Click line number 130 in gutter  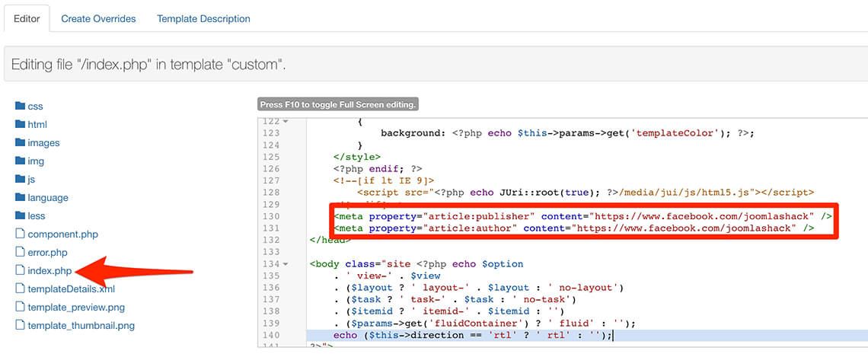[x=271, y=215]
